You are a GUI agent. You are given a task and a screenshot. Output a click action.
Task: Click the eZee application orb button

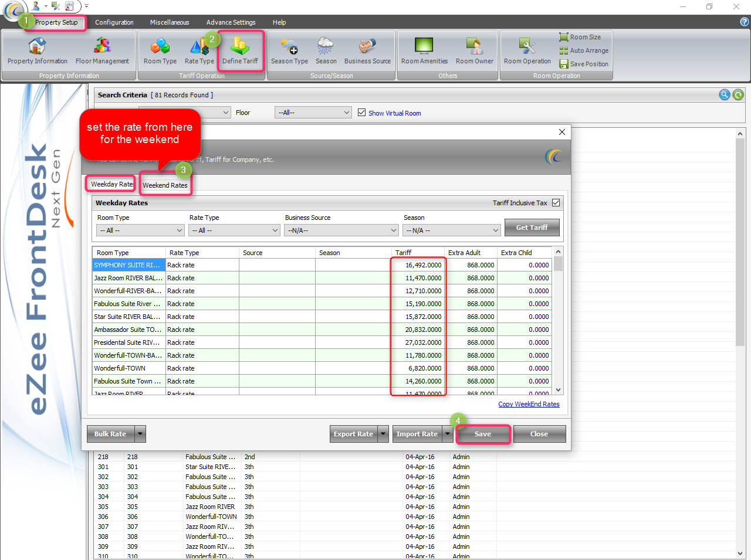coord(13,10)
